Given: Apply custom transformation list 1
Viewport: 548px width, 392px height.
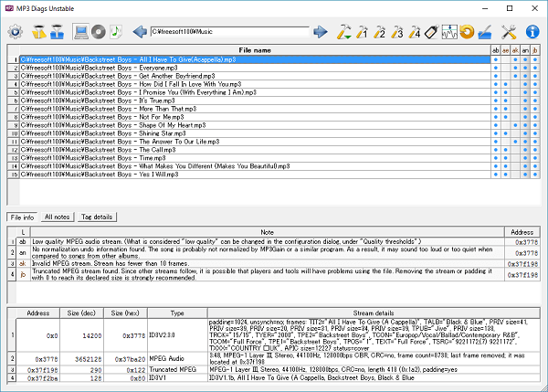Looking at the screenshot, I should click(363, 32).
